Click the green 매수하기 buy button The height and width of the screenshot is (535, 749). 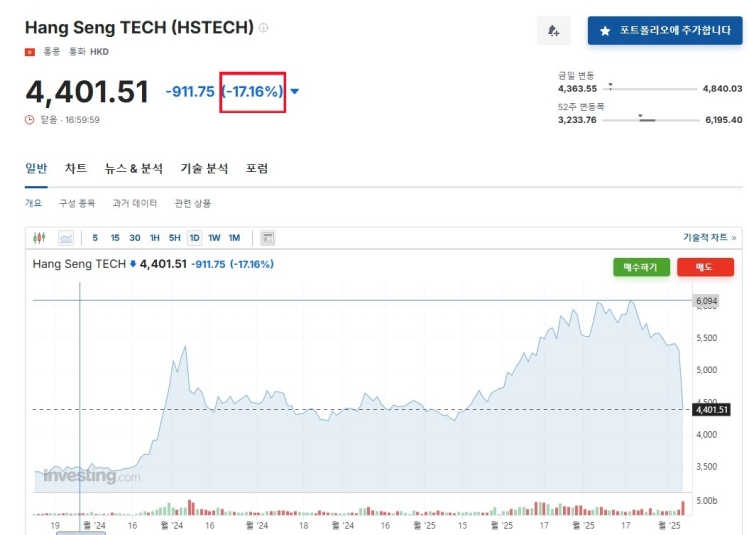642,267
